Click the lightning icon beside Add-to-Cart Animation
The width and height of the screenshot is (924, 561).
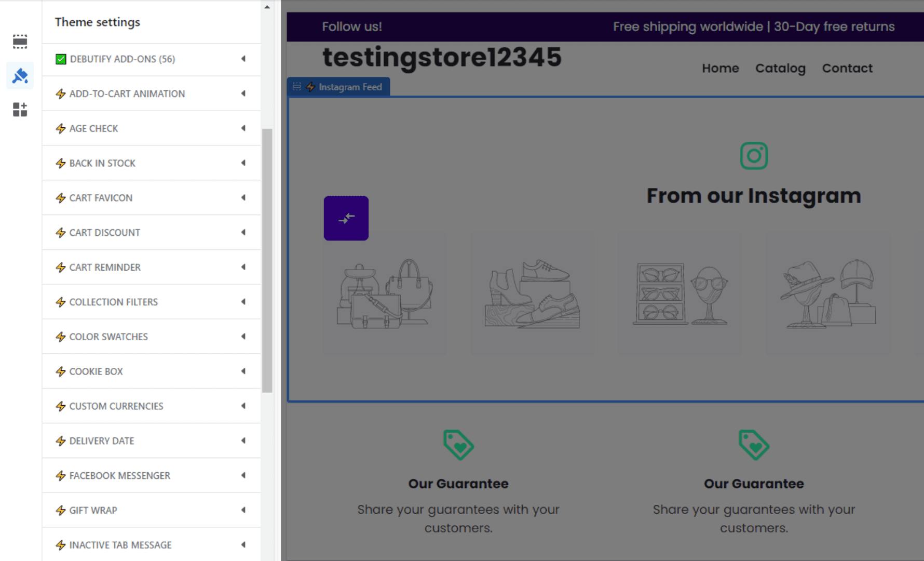[61, 94]
